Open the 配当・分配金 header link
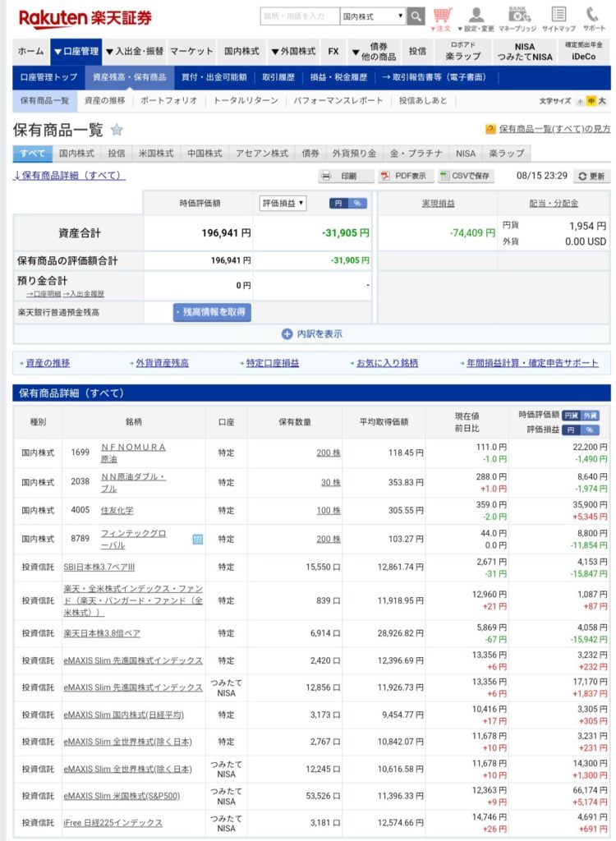616x841 pixels. [x=554, y=204]
